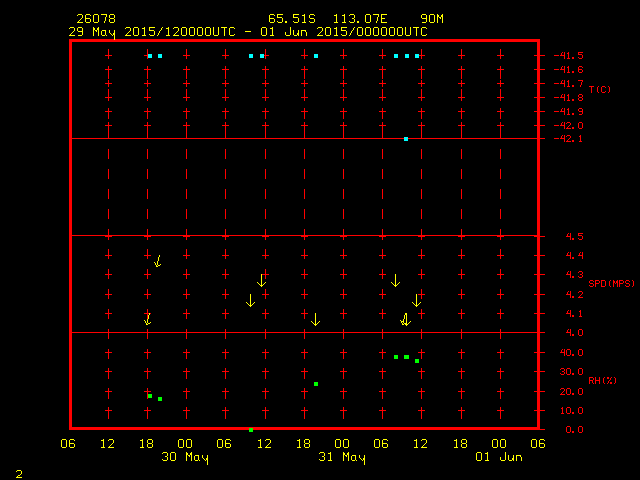Click the isolated green humidity point near 20%
The height and width of the screenshot is (480, 640).
[316, 384]
